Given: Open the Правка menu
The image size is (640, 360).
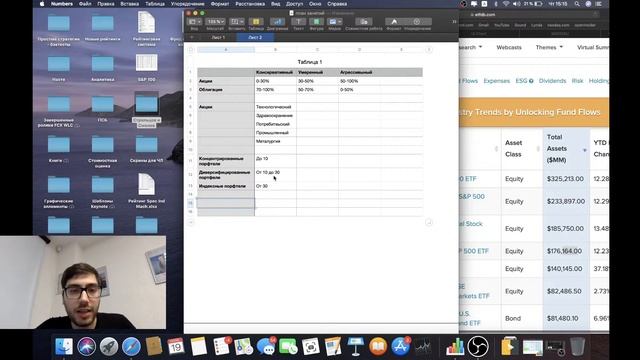Looking at the screenshot, I should click(x=106, y=4).
